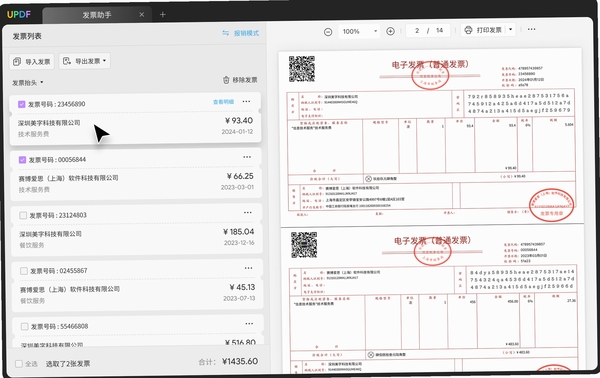The width and height of the screenshot is (600, 378).
Task: Click the ¥66.25 amount
Action: pos(240,176)
